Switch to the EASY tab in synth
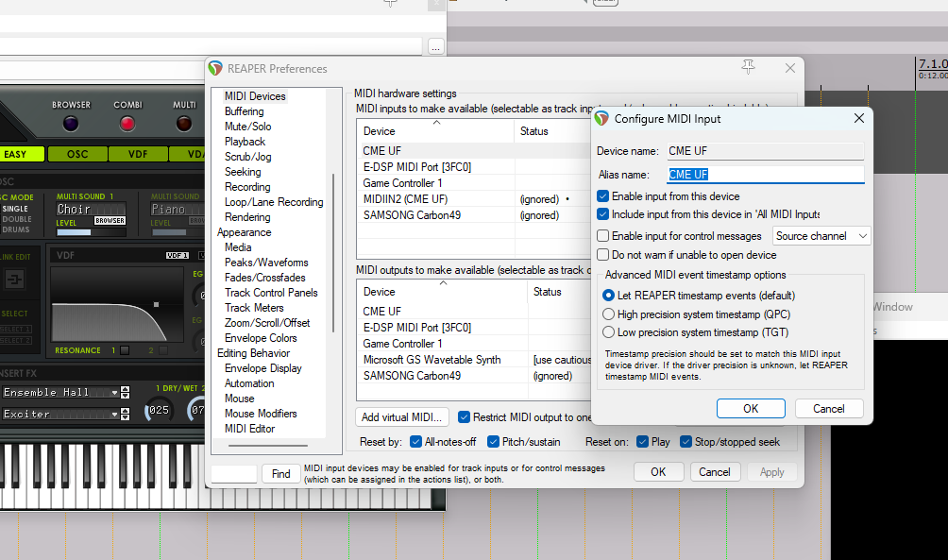 [x=21, y=154]
